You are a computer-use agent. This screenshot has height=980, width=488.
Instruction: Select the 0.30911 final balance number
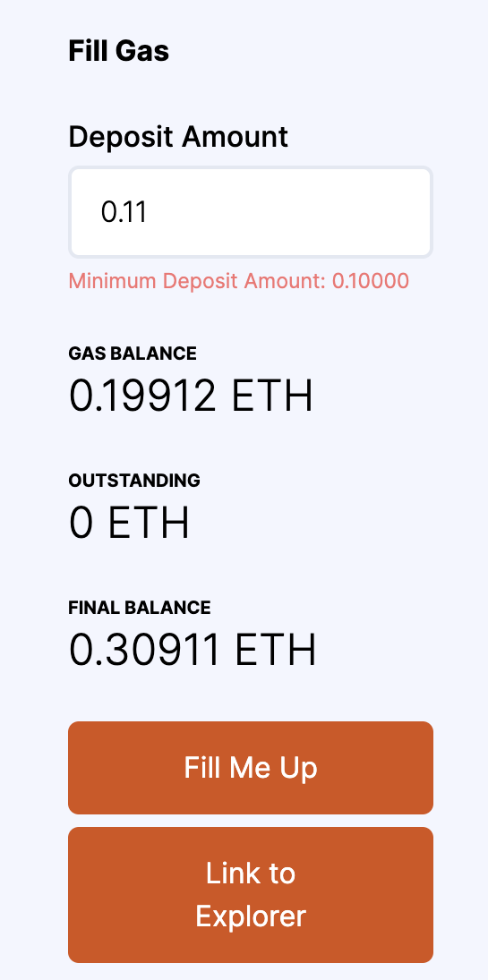[144, 650]
